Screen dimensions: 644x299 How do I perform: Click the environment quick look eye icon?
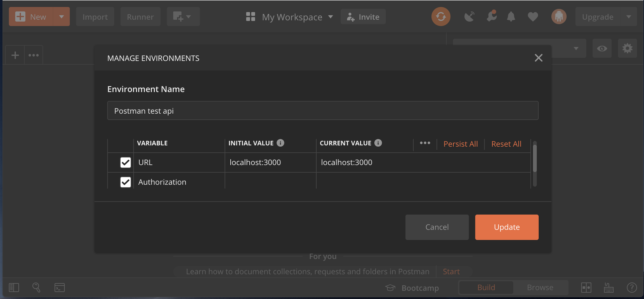tap(602, 48)
